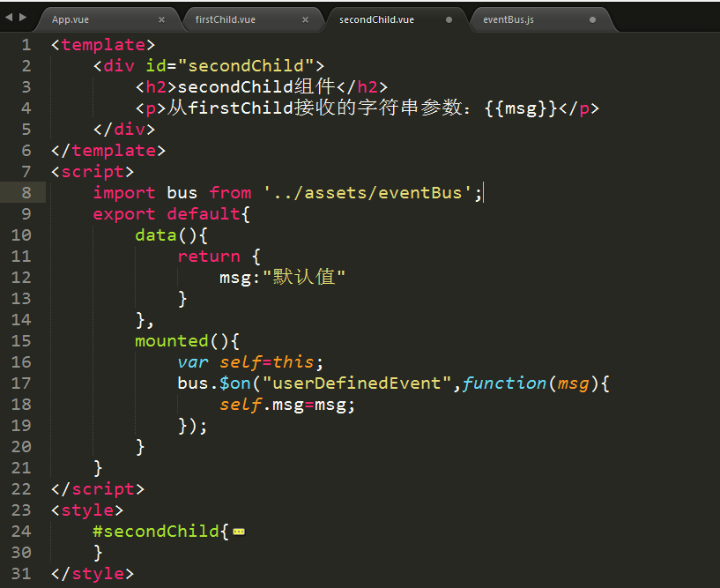Click "data(){" on line 10

(x=171, y=235)
